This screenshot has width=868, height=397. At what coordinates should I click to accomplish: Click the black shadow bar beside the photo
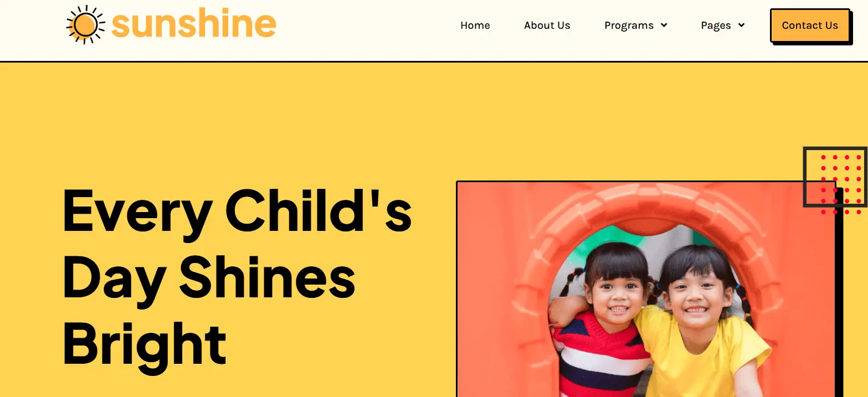(x=839, y=293)
